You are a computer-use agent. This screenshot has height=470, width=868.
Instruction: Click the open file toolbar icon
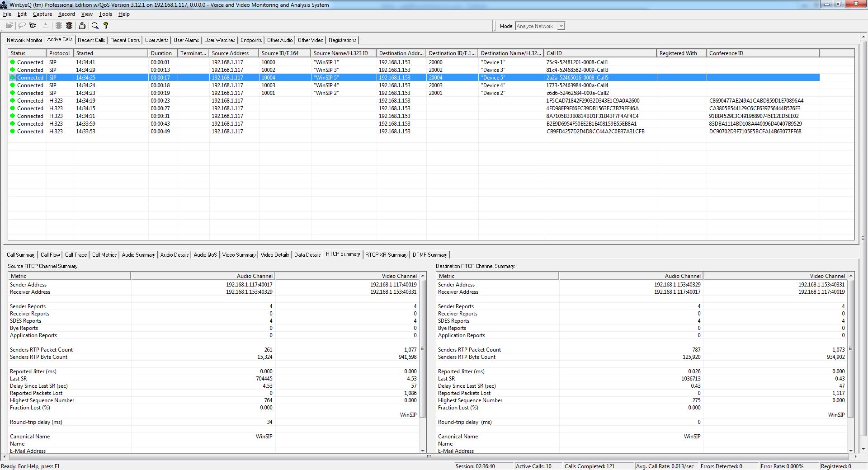pos(9,26)
